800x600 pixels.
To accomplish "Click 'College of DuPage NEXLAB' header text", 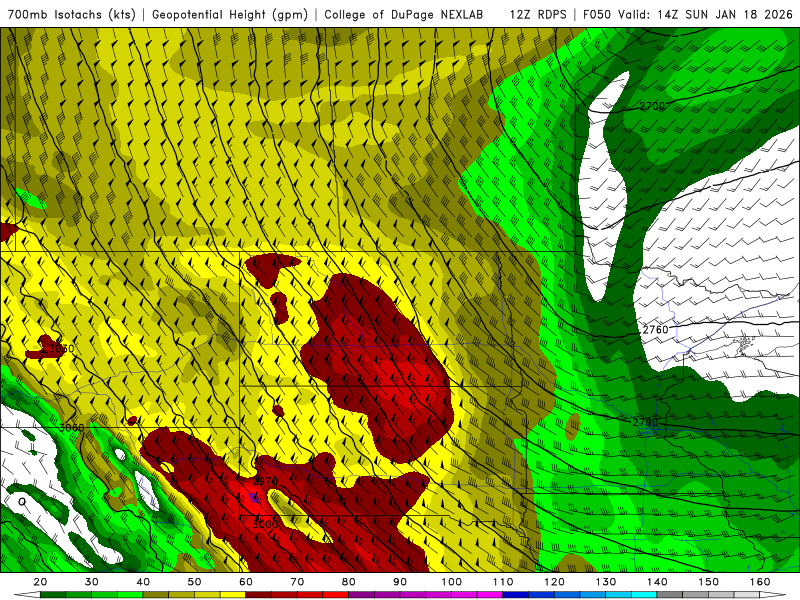I will point(403,14).
